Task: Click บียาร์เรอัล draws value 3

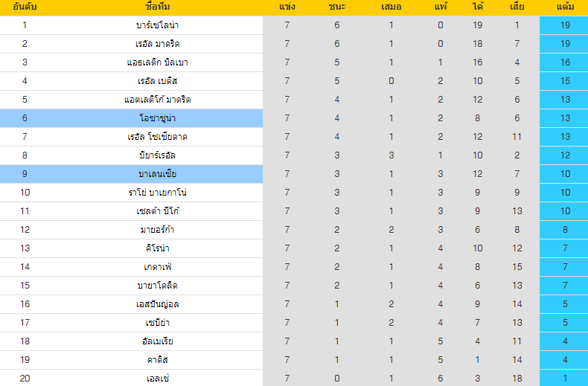Action: pos(391,155)
